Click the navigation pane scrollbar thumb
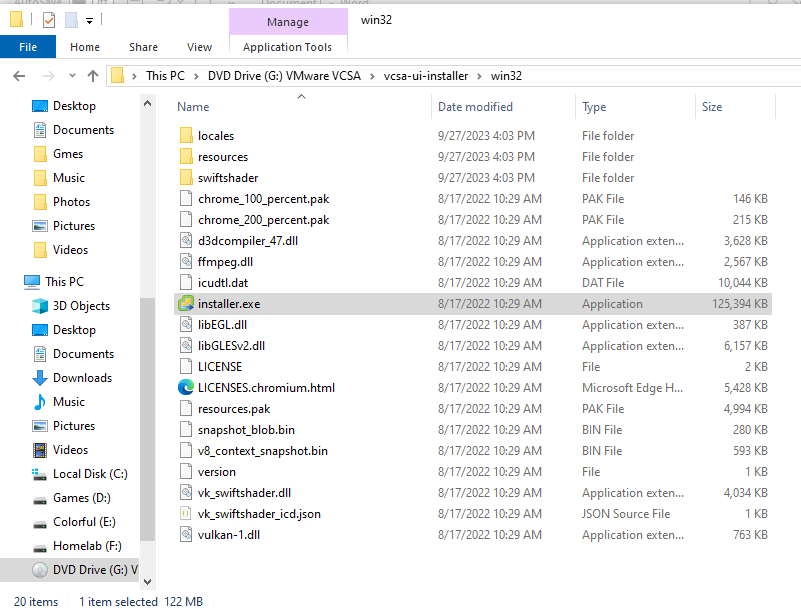801x611 pixels. coord(147,419)
